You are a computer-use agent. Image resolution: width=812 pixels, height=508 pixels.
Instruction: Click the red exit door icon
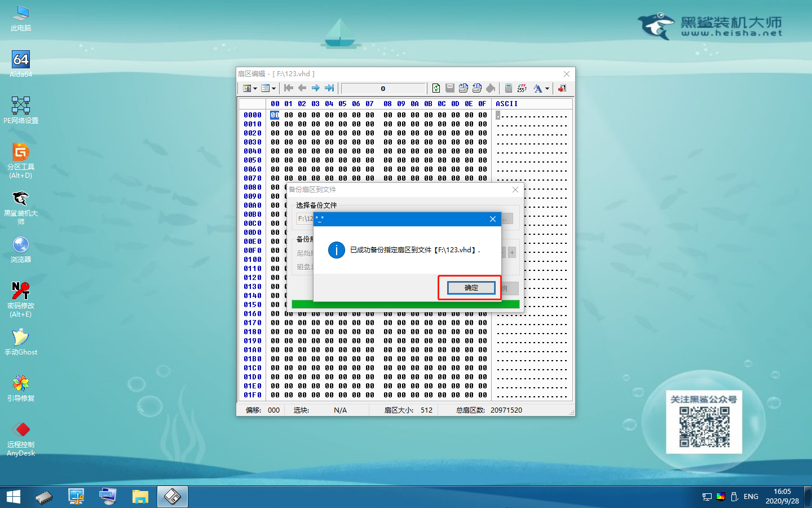tap(562, 88)
